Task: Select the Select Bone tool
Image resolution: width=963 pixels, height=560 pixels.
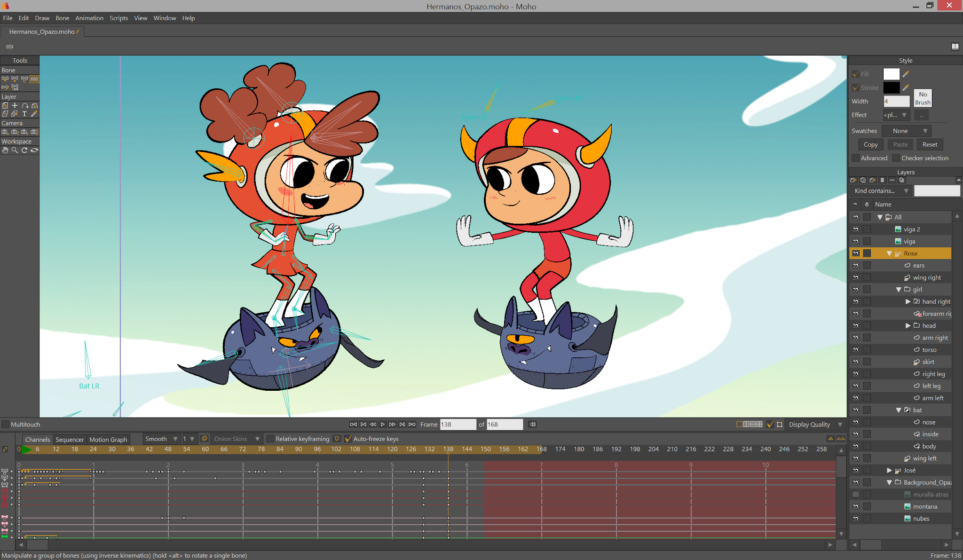Action: pos(5,79)
